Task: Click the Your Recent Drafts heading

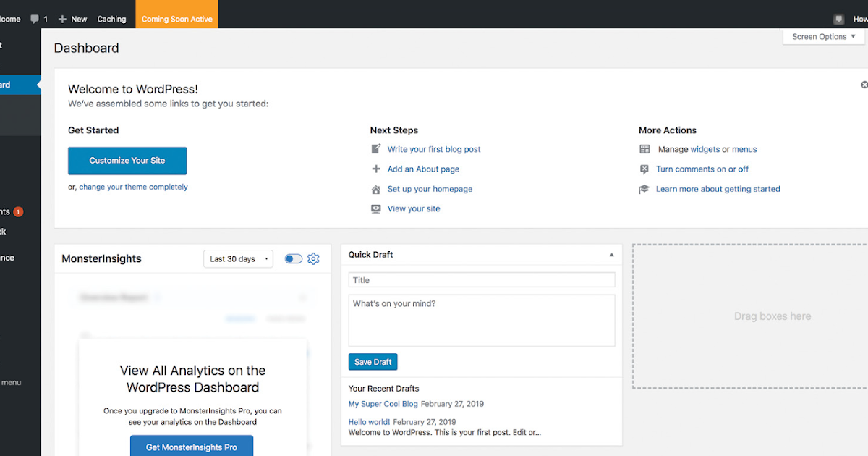Action: [383, 389]
